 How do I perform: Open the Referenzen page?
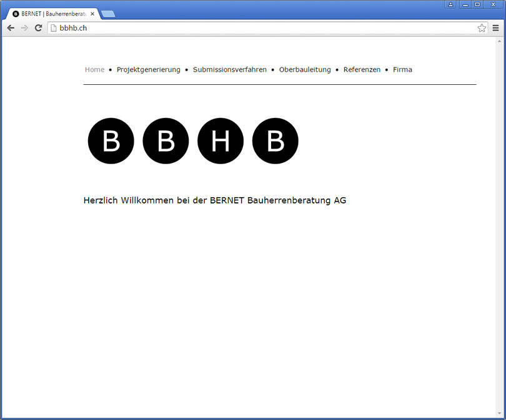click(x=362, y=70)
